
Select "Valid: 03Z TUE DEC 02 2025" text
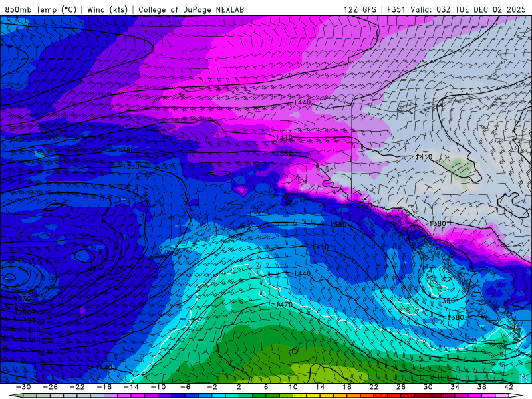click(x=468, y=9)
